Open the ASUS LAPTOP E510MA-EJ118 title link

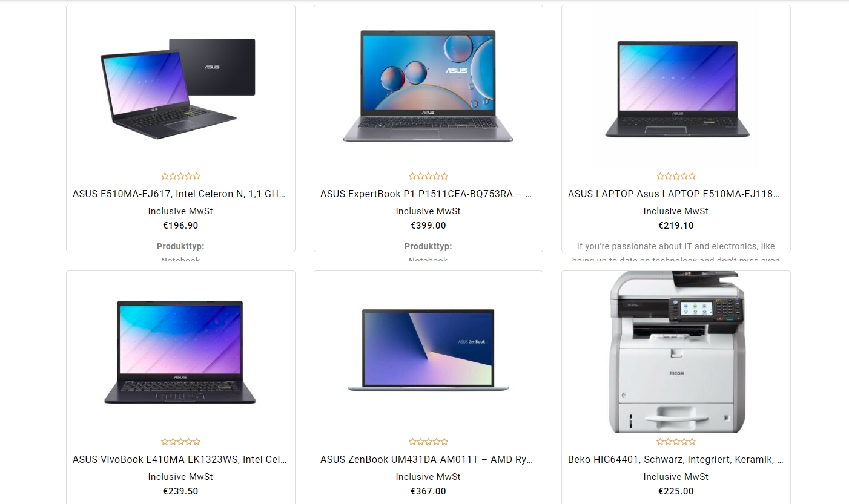674,194
